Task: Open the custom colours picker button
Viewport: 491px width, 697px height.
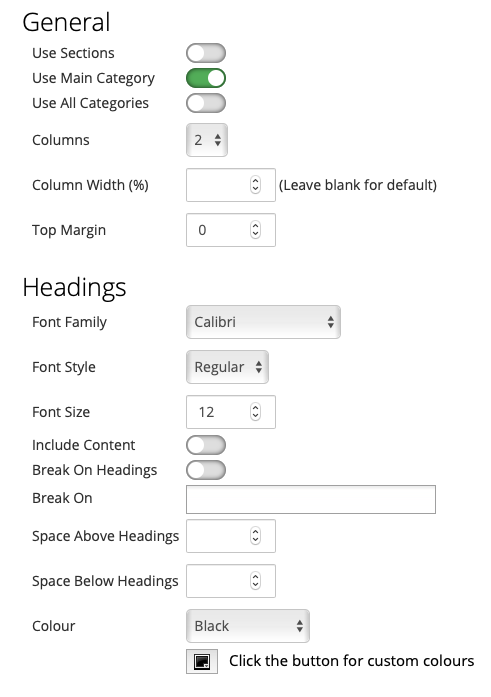Action: [202, 661]
